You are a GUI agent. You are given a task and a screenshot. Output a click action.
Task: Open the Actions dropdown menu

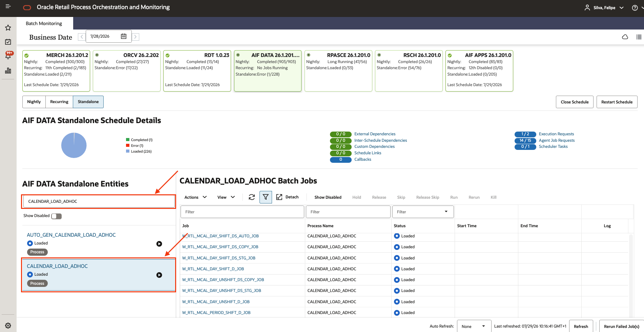click(195, 197)
